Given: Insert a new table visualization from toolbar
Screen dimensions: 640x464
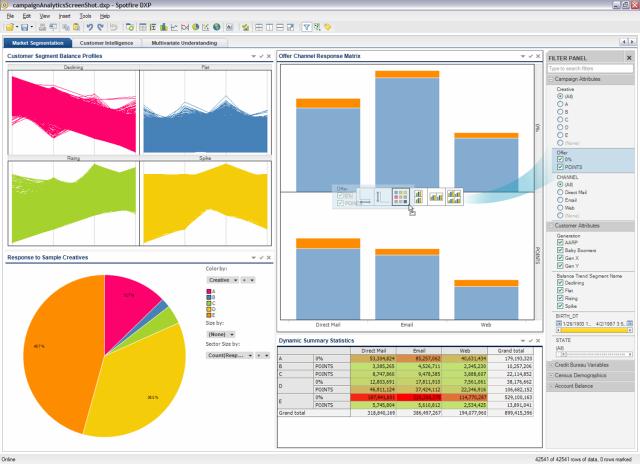Looking at the screenshot, I should click(x=142, y=27).
